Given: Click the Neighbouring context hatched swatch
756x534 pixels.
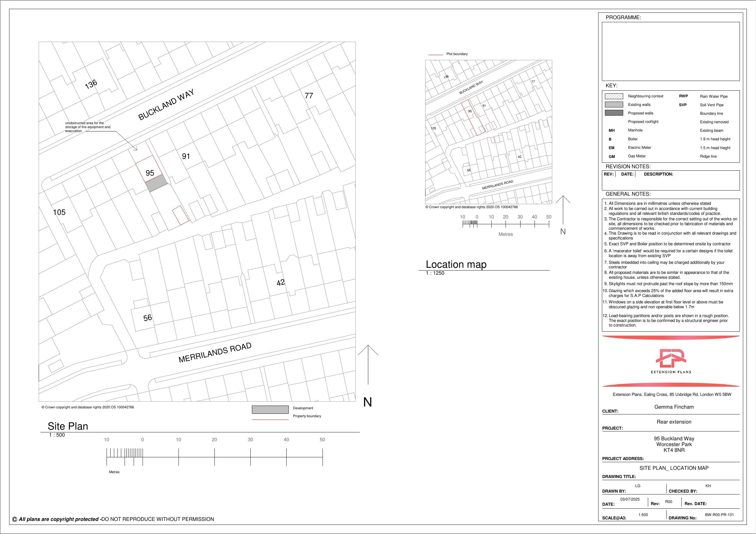Looking at the screenshot, I should [x=614, y=96].
